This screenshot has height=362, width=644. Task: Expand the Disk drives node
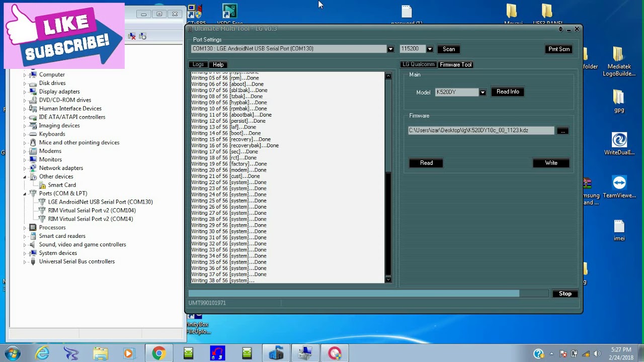25,83
